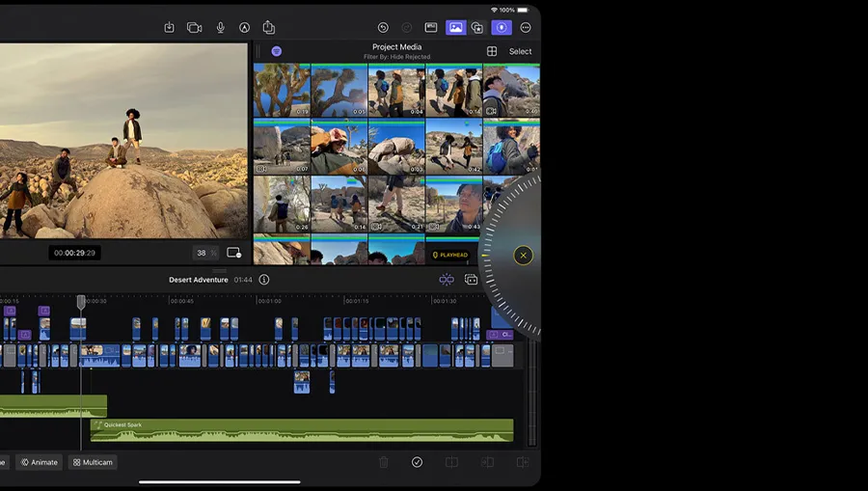
Task: Tap the import media icon
Action: pyautogui.click(x=169, y=28)
